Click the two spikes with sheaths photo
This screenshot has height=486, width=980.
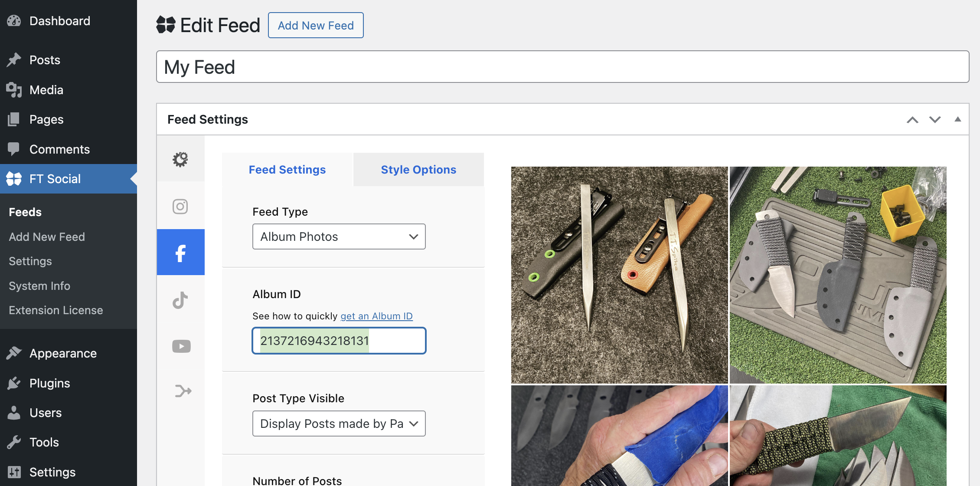click(619, 275)
